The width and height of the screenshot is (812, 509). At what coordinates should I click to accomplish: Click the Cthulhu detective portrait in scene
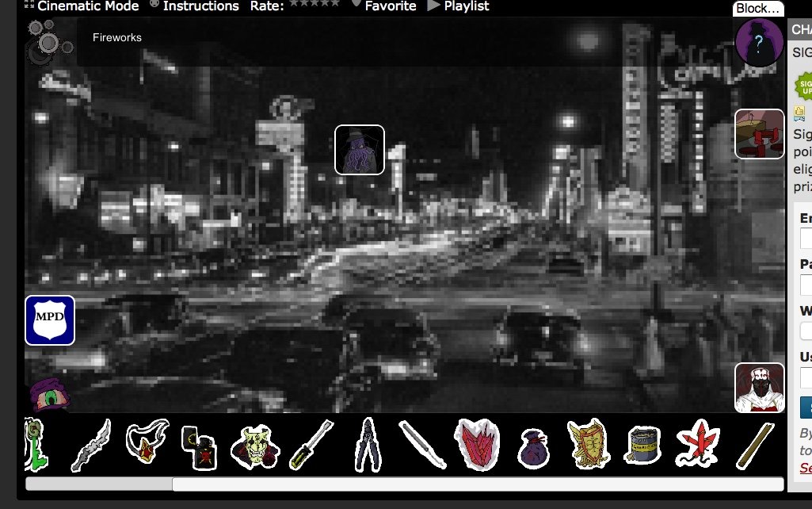coord(360,150)
